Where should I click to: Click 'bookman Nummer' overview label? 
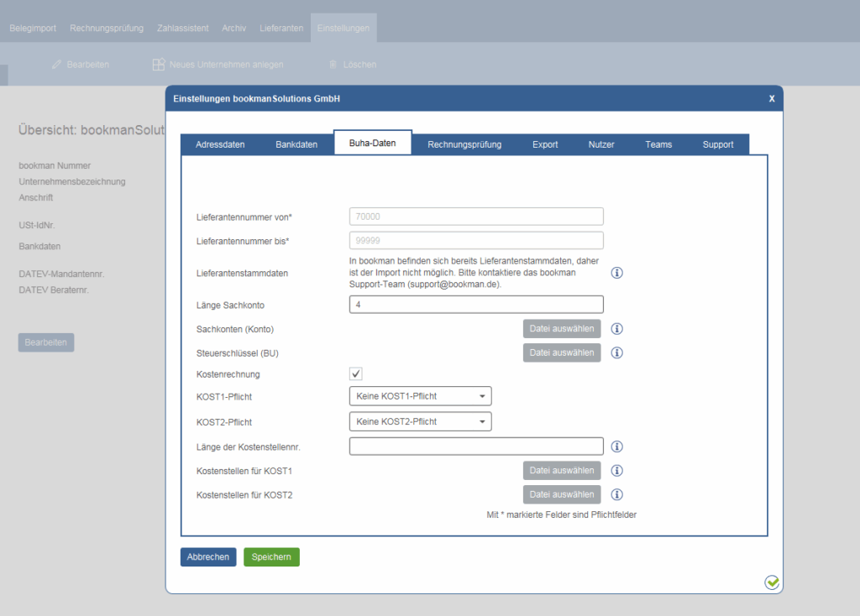[55, 165]
